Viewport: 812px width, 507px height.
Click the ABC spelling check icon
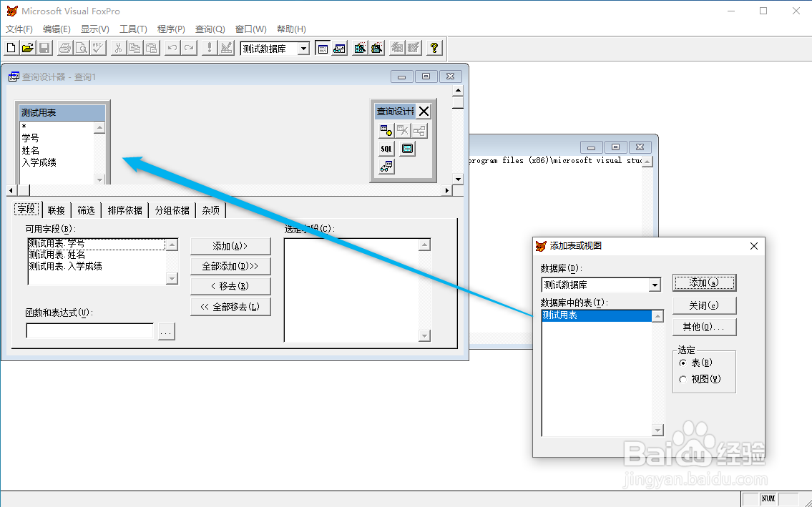pyautogui.click(x=98, y=48)
